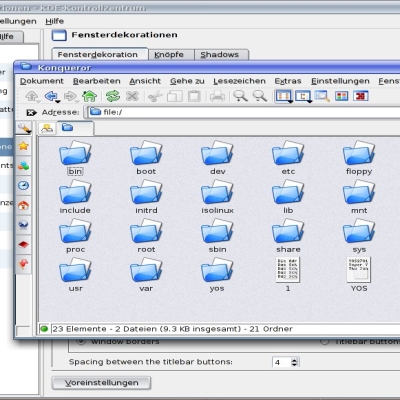Click the Cut scissors icon
This screenshot has width=400, height=400.
(155, 96)
